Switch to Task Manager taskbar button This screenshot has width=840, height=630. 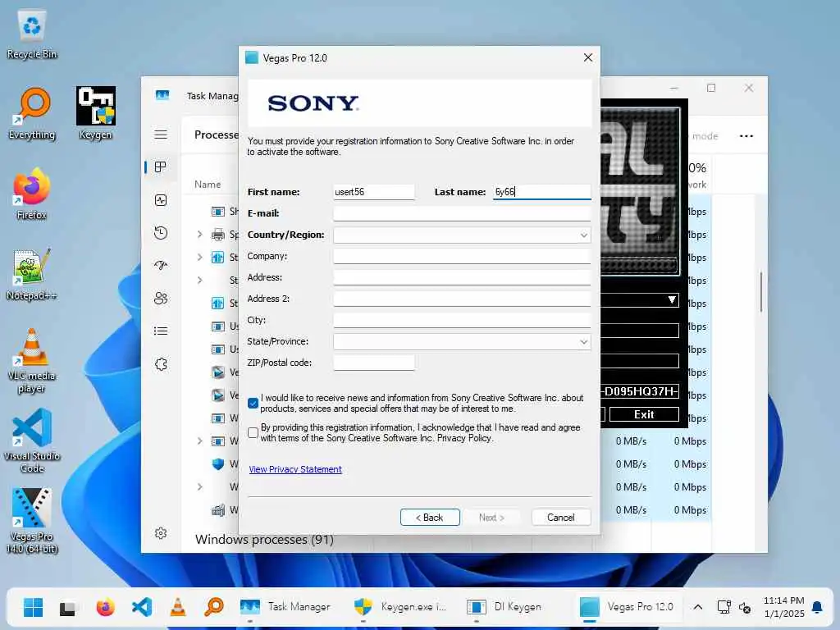pos(285,608)
